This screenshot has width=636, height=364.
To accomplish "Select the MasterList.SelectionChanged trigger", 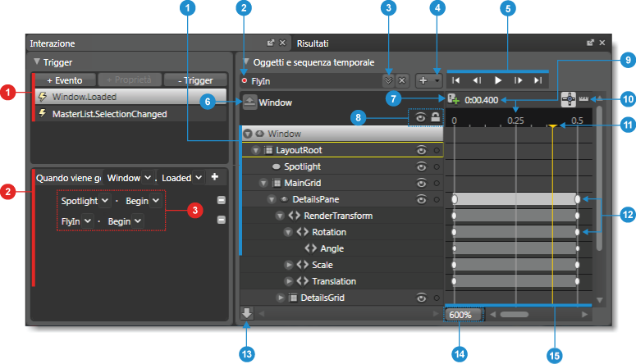I will (x=130, y=114).
